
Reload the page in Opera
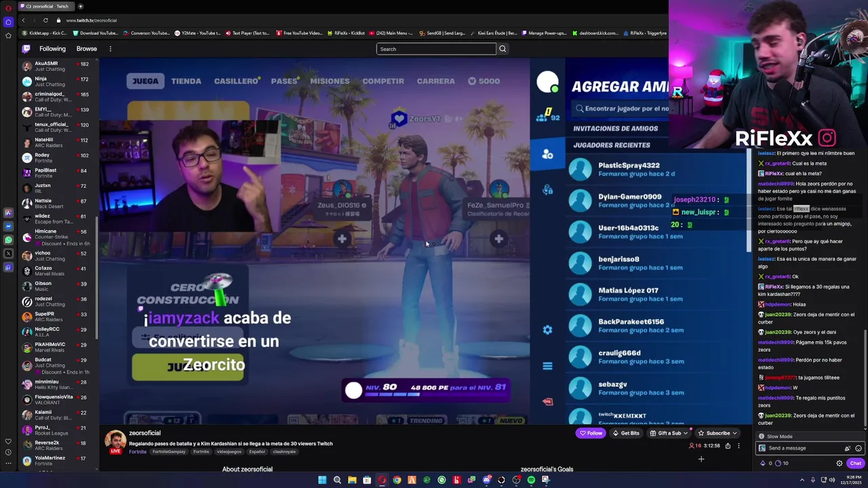coord(45,20)
